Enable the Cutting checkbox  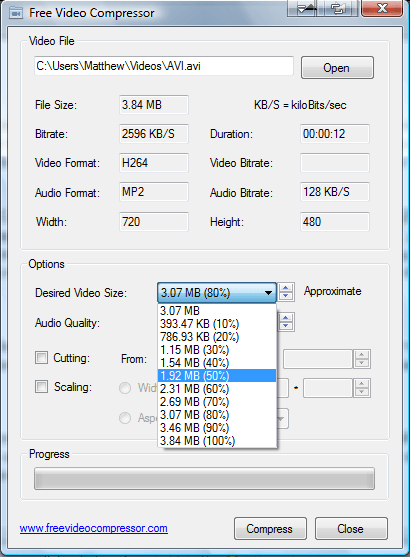pyautogui.click(x=41, y=357)
